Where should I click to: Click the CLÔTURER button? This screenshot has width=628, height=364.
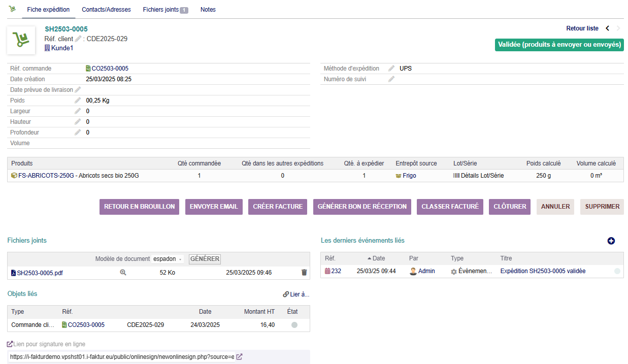point(510,207)
